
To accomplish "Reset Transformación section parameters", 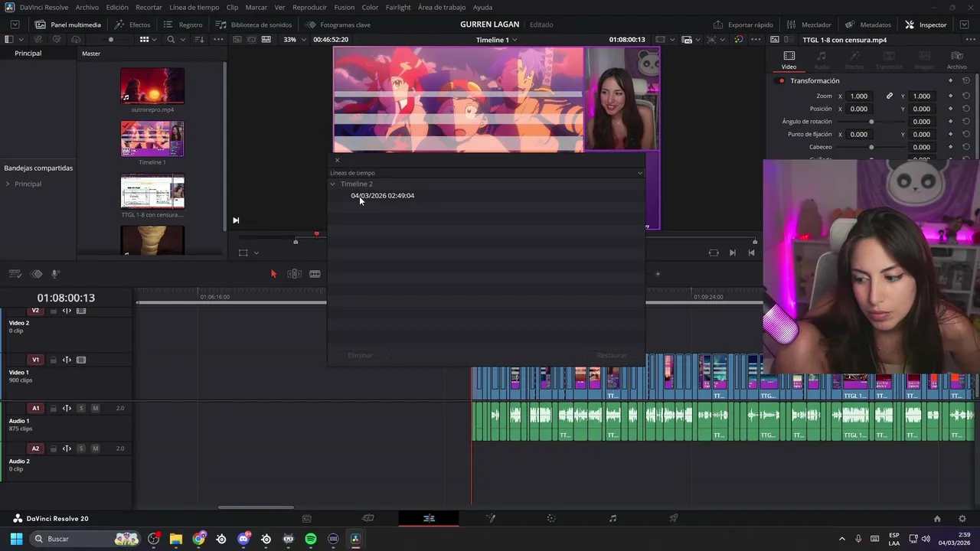I will (x=966, y=80).
